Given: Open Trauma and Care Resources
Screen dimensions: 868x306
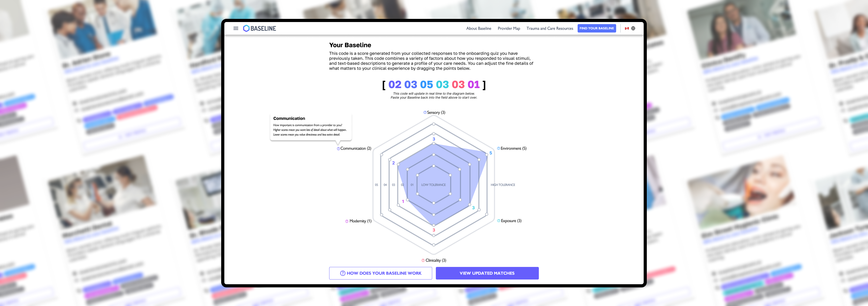Looking at the screenshot, I should [550, 28].
